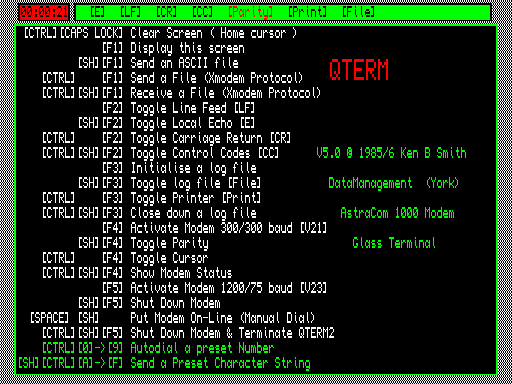Select the red [Parity] status indicator
Screen dimensions: 512x384
(x=250, y=13)
